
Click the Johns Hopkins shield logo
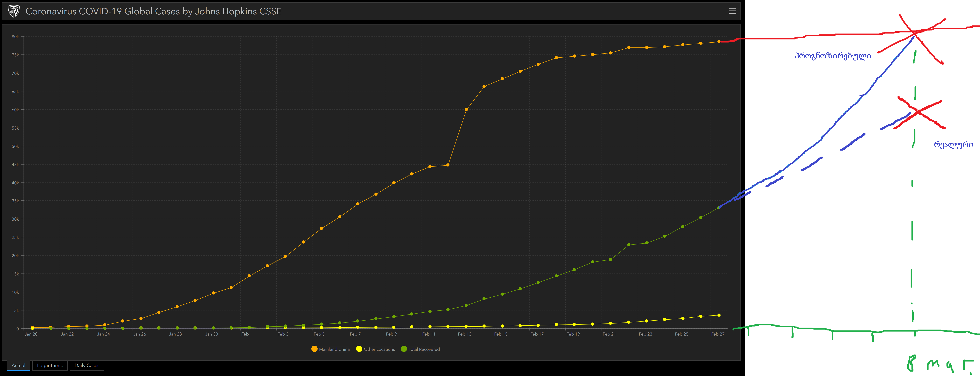14,11
